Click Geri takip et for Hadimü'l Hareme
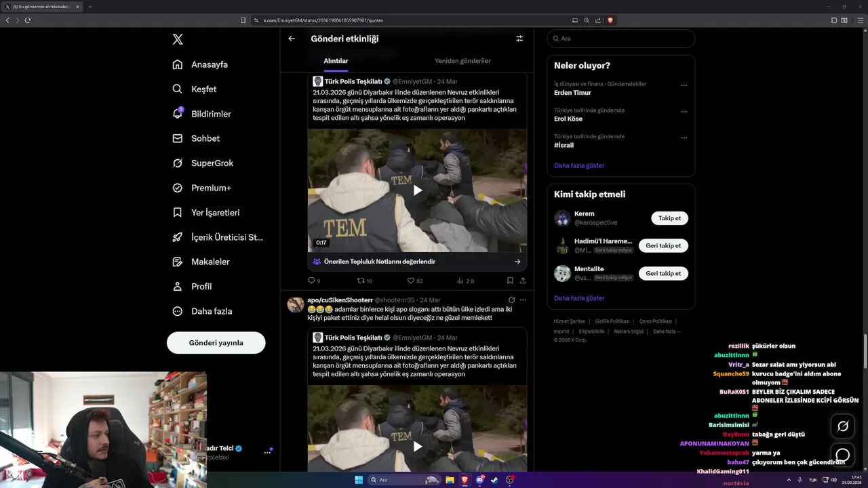The height and width of the screenshot is (488, 868). (x=663, y=245)
